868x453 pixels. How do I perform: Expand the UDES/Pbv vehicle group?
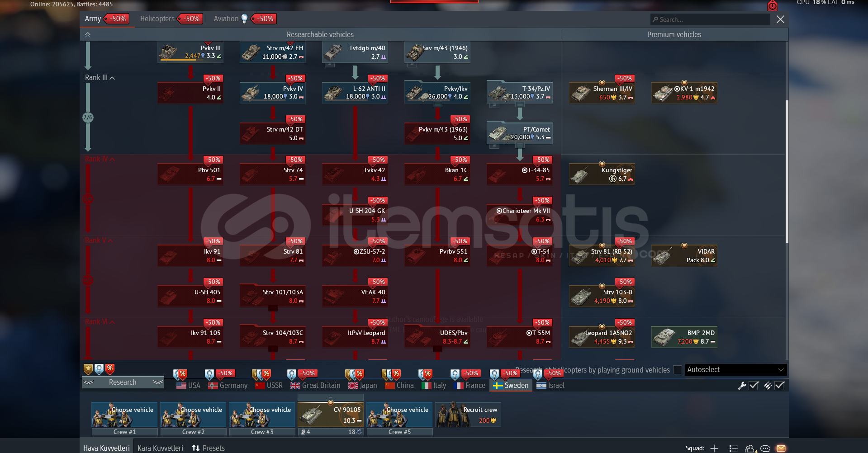click(x=437, y=349)
